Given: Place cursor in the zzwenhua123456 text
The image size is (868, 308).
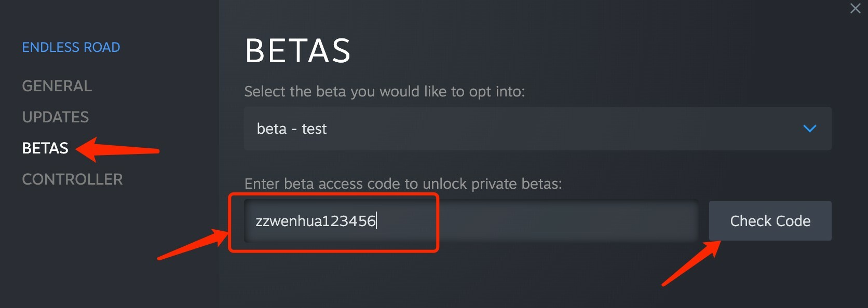Looking at the screenshot, I should pos(316,221).
